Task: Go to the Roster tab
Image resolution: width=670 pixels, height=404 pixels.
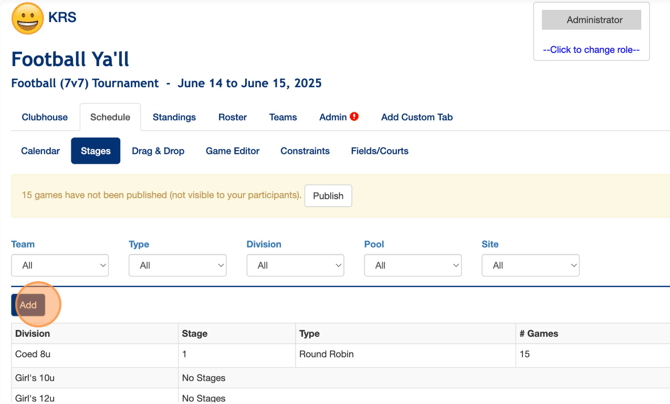Action: 232,117
